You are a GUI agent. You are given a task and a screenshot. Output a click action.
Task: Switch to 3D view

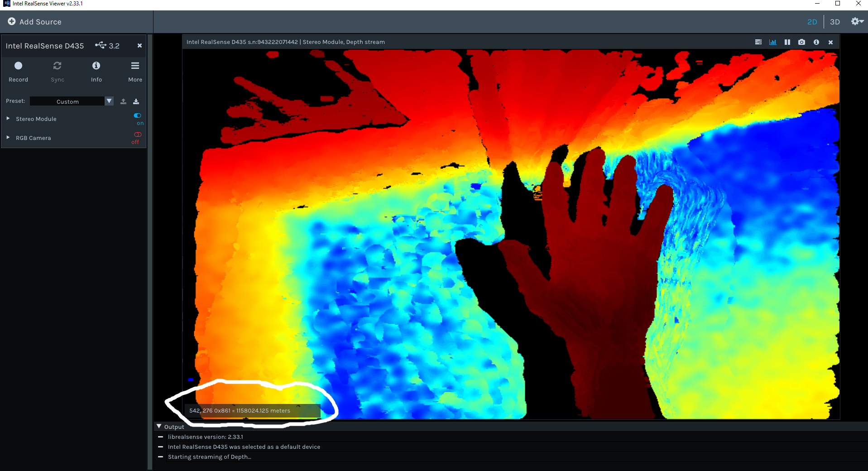[834, 22]
